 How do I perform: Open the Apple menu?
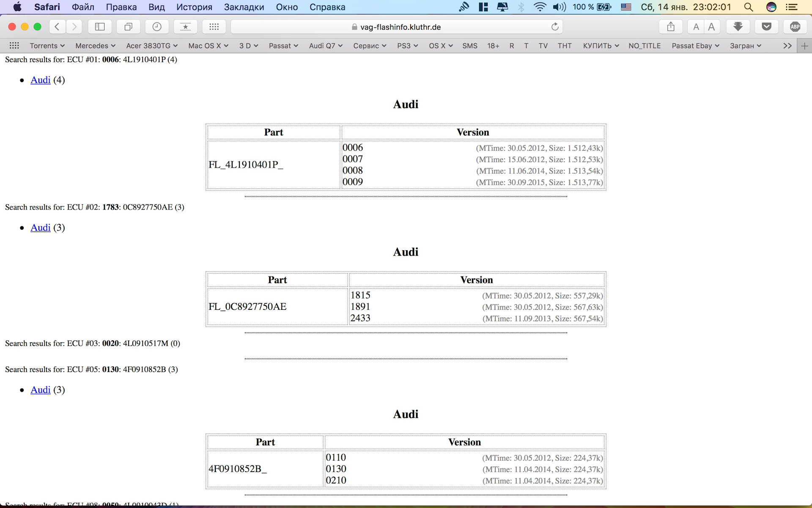pos(17,7)
